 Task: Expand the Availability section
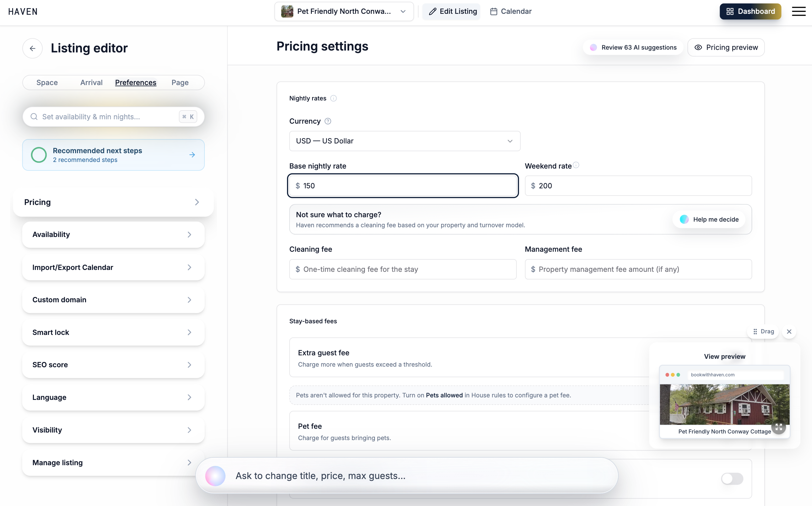coord(113,234)
